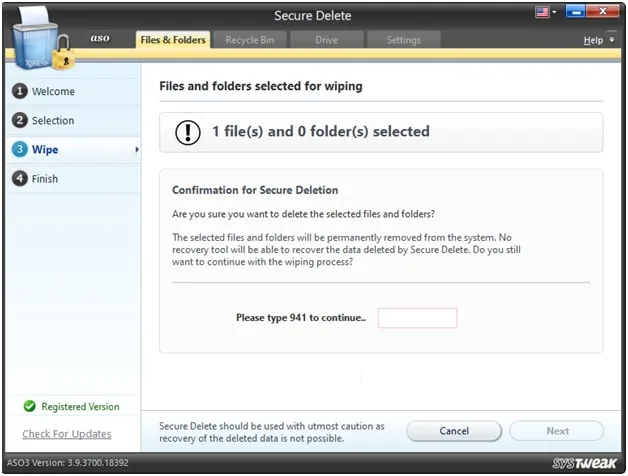Click the step 2 number badge

click(x=20, y=120)
